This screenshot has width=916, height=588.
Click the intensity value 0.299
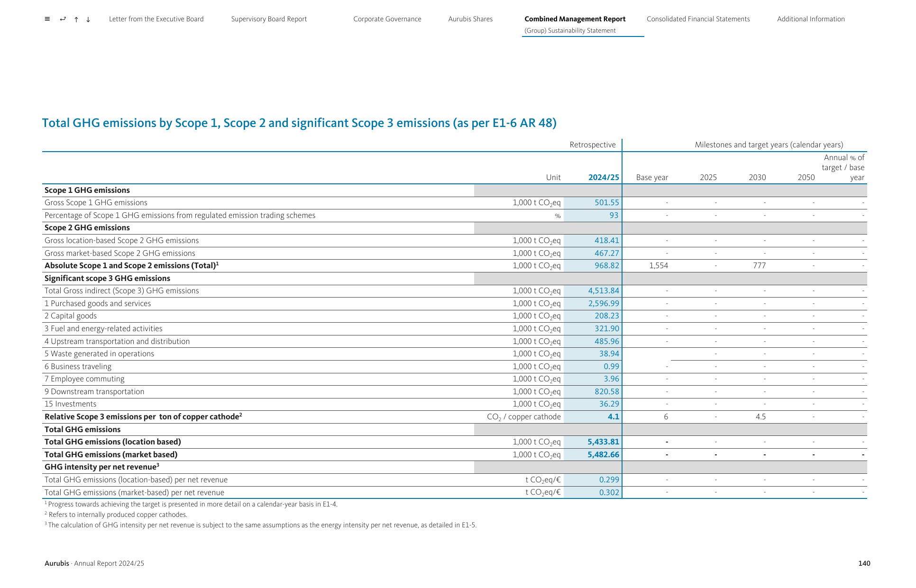point(609,480)
